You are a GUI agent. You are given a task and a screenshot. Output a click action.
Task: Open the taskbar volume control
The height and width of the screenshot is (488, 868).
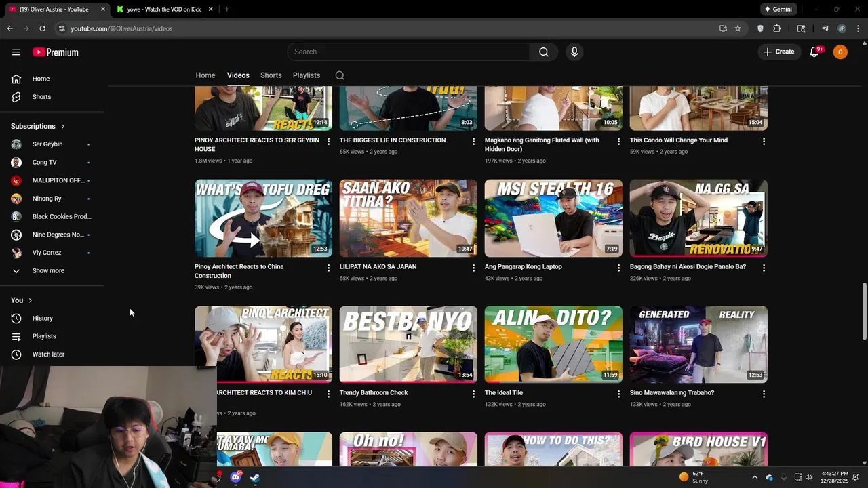(x=808, y=477)
